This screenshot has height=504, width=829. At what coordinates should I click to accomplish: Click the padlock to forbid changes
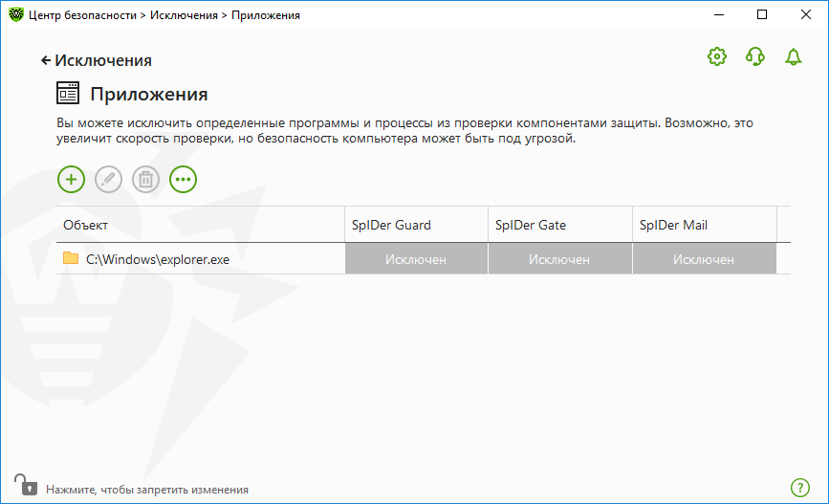point(26,485)
